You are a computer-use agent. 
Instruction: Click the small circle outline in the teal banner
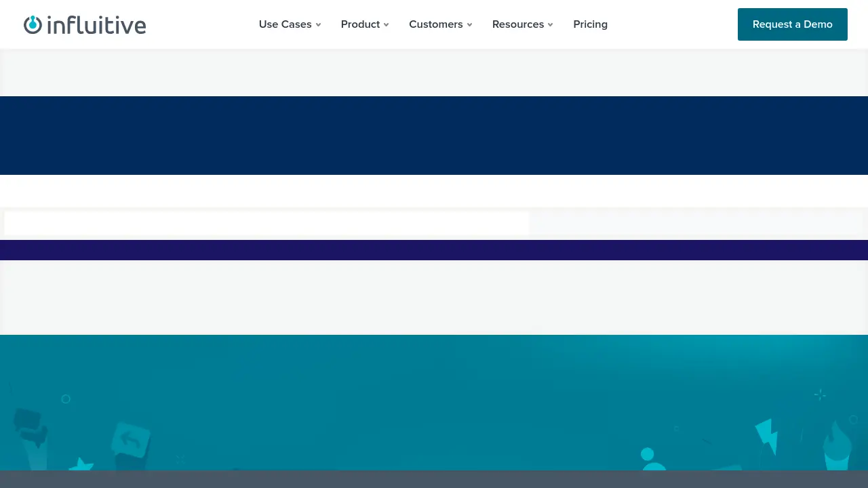pos(66,399)
